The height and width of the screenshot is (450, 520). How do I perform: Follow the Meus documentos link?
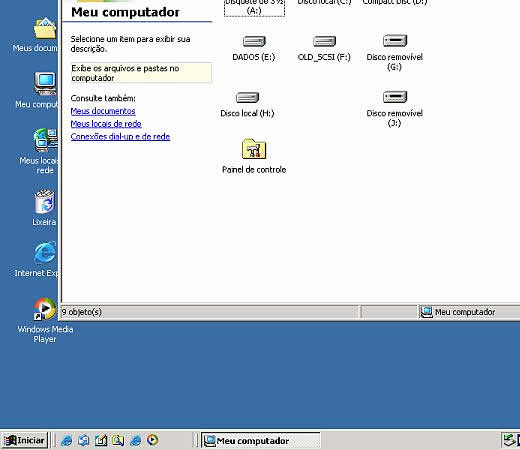pos(103,111)
